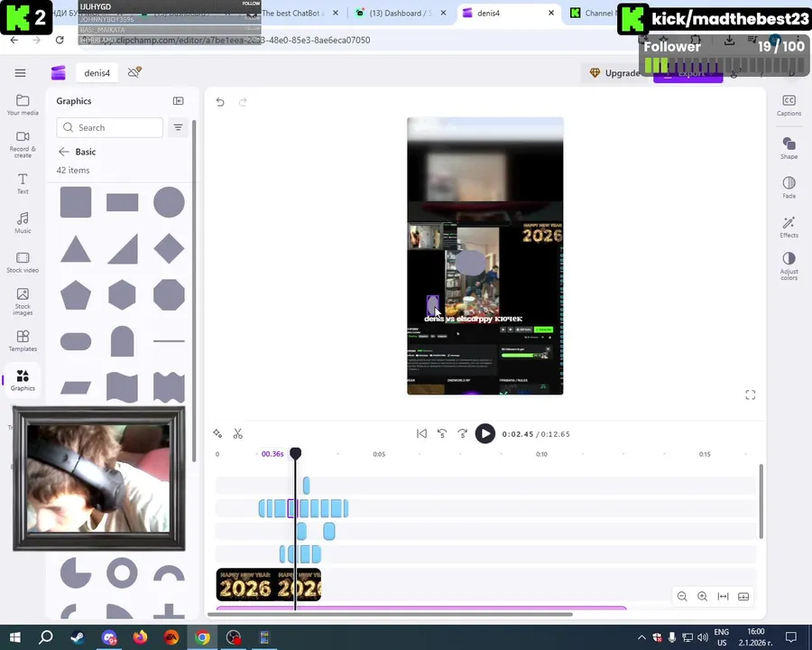
Task: Skip forward five seconds
Action: coord(463,434)
